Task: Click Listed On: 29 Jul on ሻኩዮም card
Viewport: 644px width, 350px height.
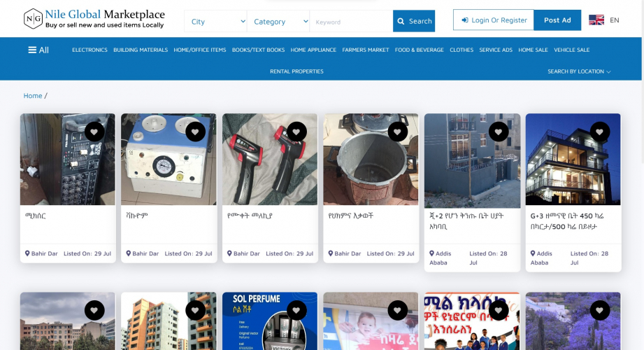Action: coord(189,254)
